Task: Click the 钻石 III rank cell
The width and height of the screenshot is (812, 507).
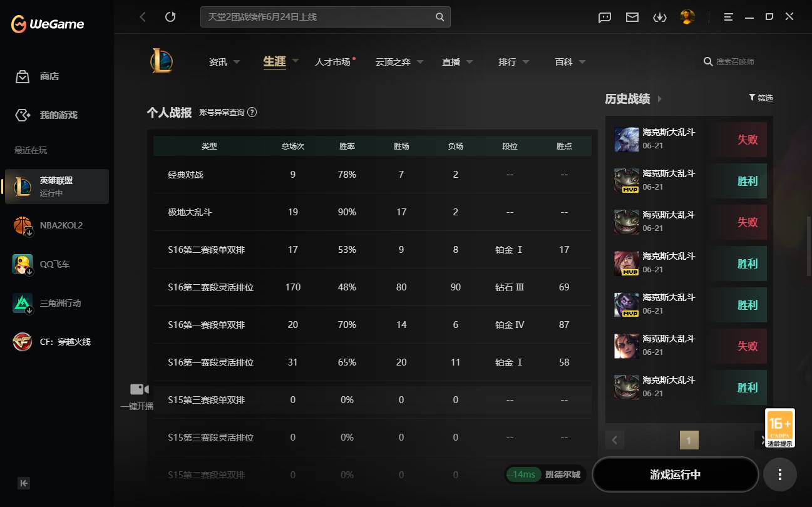Action: [x=510, y=287]
